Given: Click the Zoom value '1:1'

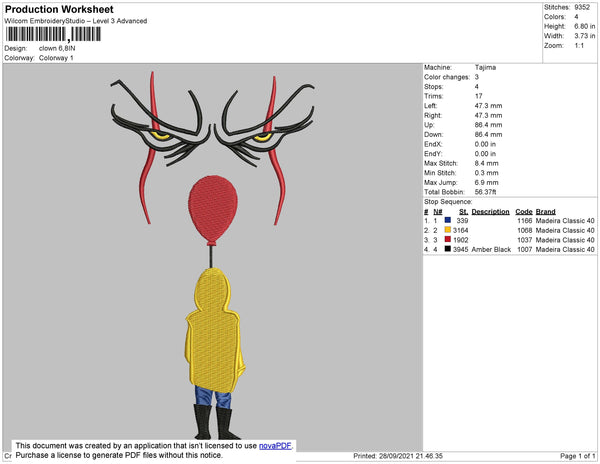Looking at the screenshot, I should (x=579, y=46).
